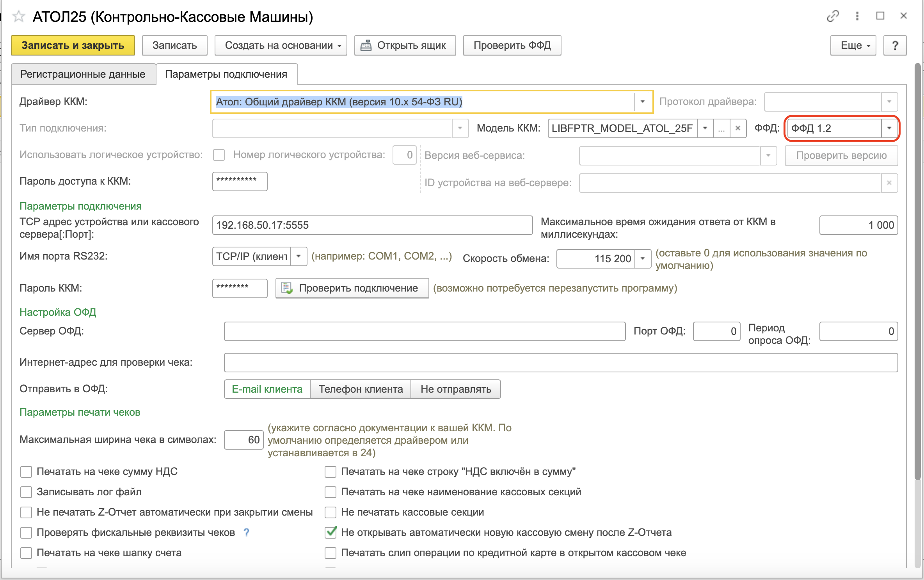Open help with the question mark button

pos(895,46)
